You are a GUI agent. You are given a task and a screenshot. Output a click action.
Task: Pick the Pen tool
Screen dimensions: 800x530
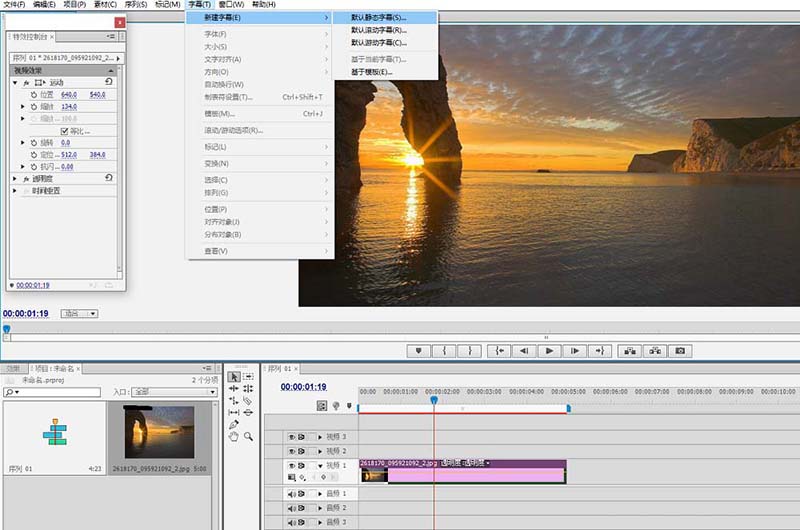tap(234, 424)
